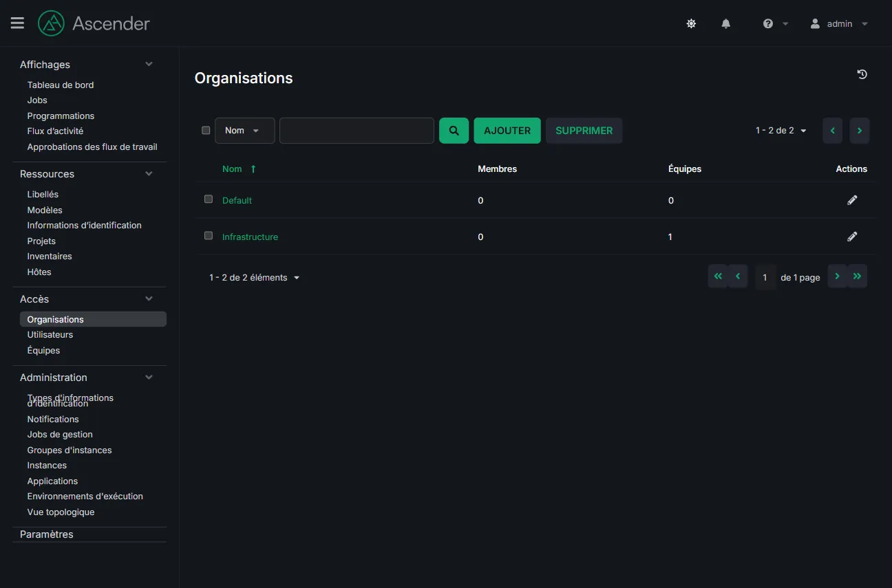
Task: Open Hôtes in the sidebar
Action: point(39,272)
